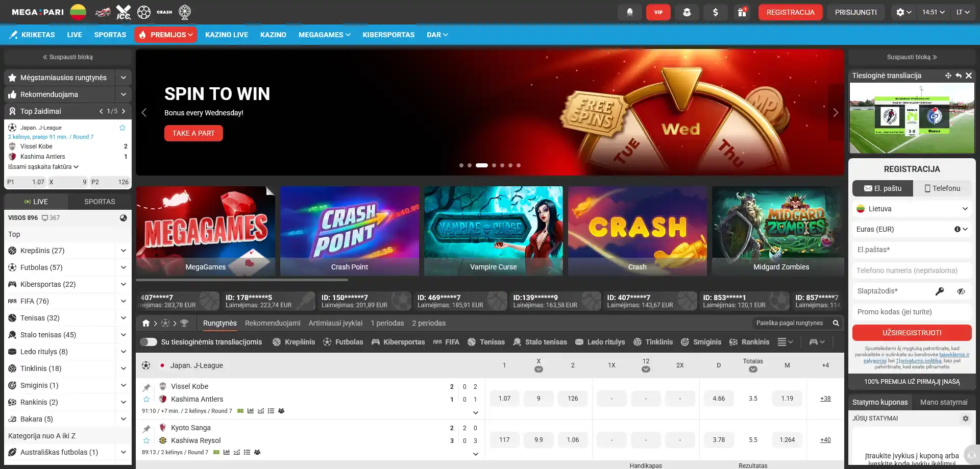This screenshot has width=980, height=469.
Task: Filter matches by Stalo tenisas in sport bar
Action: click(540, 342)
